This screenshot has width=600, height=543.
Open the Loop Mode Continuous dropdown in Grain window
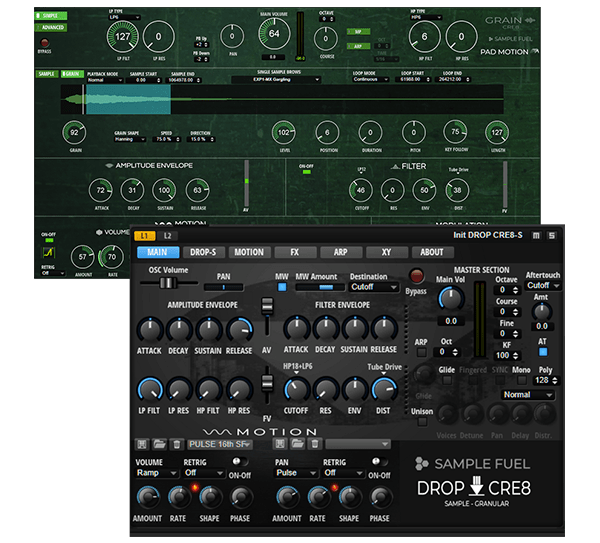coord(370,80)
